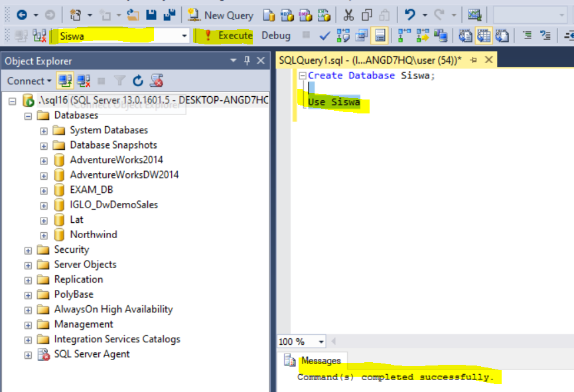Image resolution: width=574 pixels, height=392 pixels.
Task: Click the Save floppy disk icon
Action: click(151, 15)
